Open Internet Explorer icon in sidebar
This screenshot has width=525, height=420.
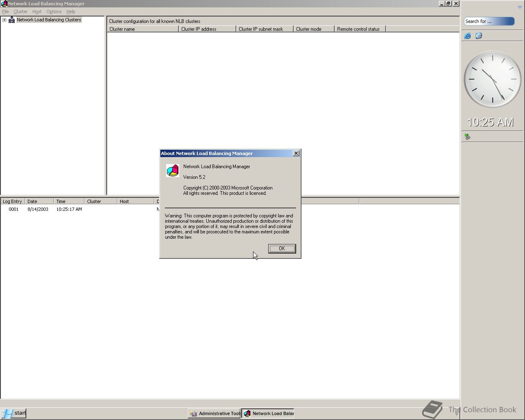pos(468,36)
